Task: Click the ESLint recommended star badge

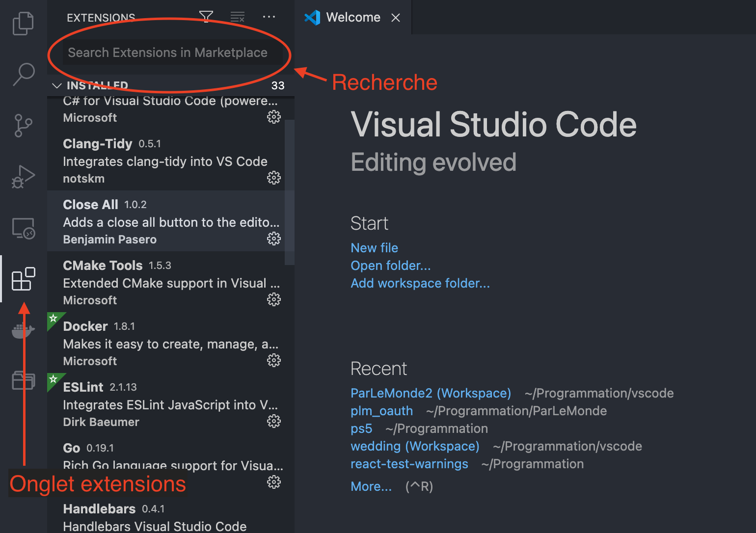Action: click(54, 379)
